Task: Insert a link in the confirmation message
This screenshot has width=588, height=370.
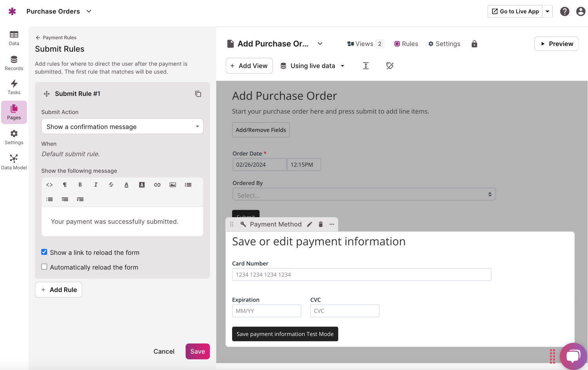Action: coord(157,184)
